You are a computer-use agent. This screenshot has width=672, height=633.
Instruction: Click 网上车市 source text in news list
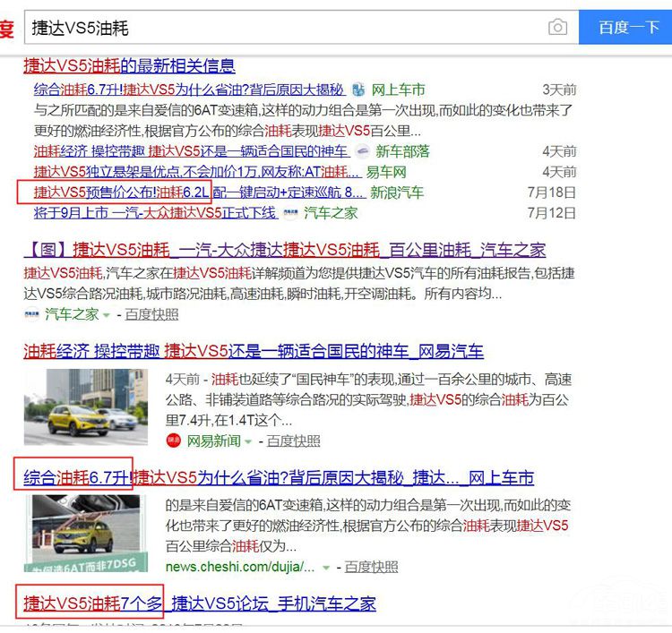tap(398, 90)
